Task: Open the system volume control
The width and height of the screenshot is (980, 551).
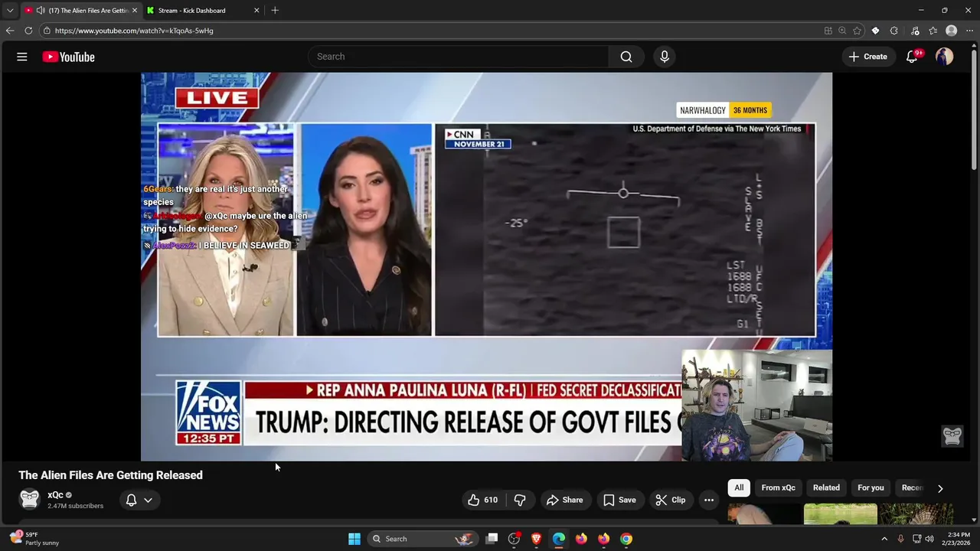Action: (x=929, y=539)
